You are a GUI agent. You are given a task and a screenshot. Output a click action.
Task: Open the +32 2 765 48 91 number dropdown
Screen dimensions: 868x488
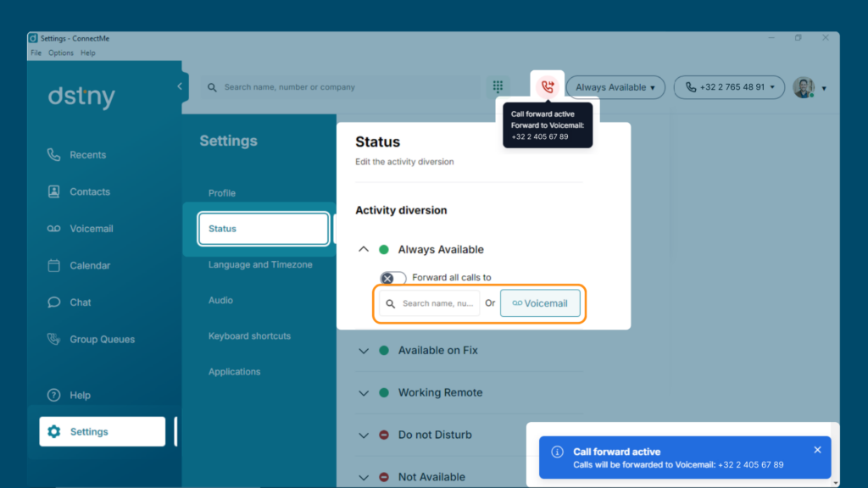tap(729, 87)
